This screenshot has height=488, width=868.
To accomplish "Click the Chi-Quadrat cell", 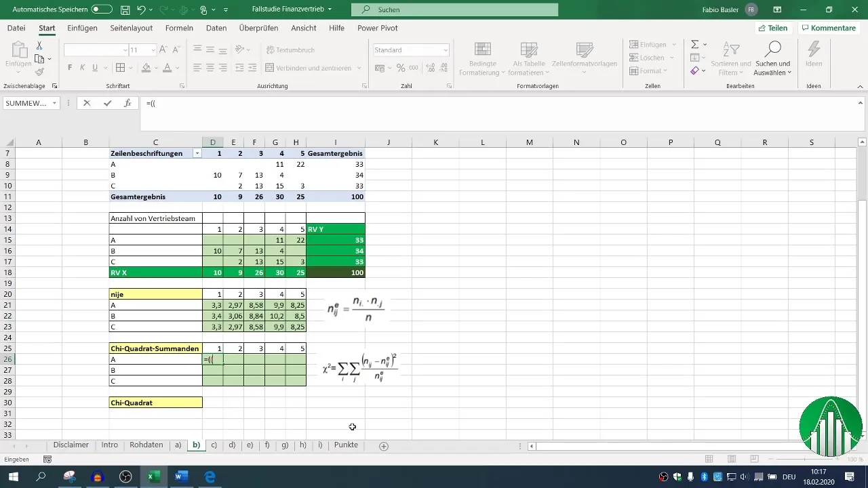I will 155,403.
